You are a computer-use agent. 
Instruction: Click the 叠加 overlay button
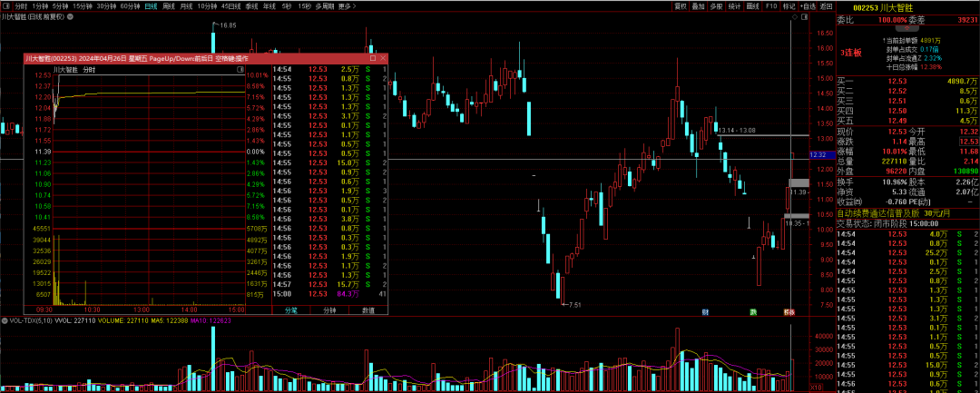[x=699, y=5]
